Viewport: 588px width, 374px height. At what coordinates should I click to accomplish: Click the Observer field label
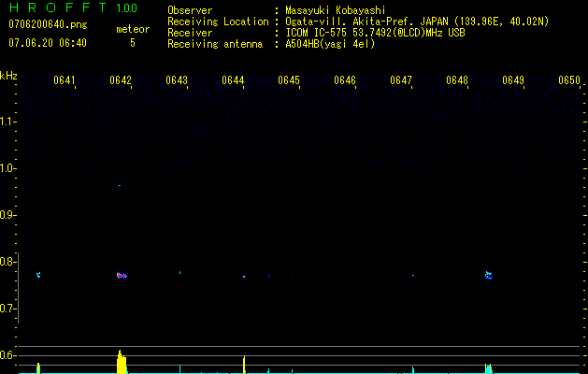(x=190, y=10)
